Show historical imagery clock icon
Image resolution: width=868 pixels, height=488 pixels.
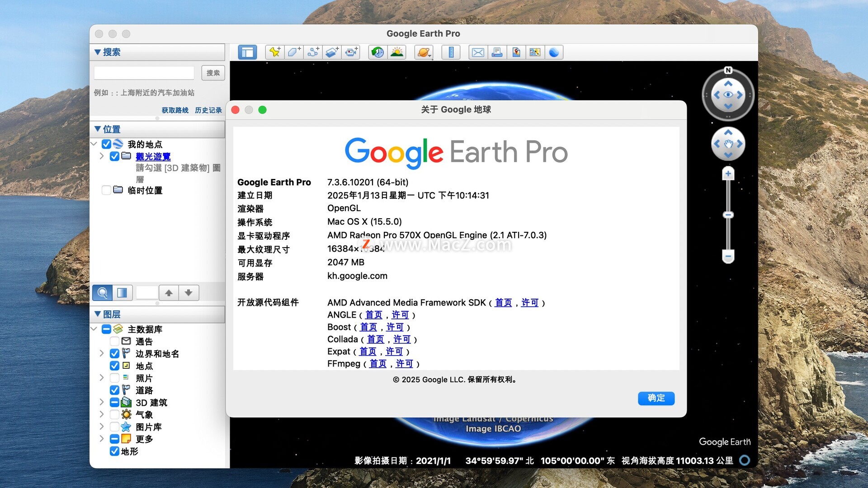(x=377, y=52)
